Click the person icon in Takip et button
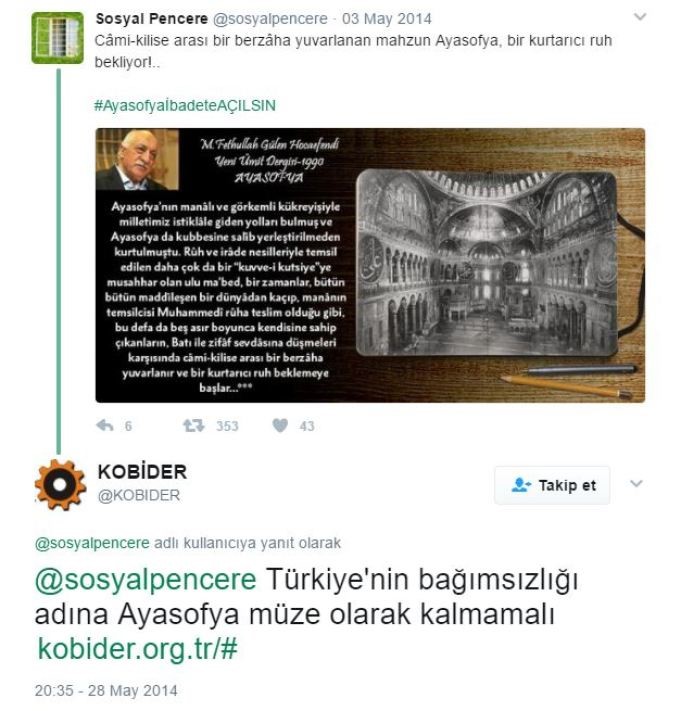Image resolution: width=681 pixels, height=711 pixels. 520,485
